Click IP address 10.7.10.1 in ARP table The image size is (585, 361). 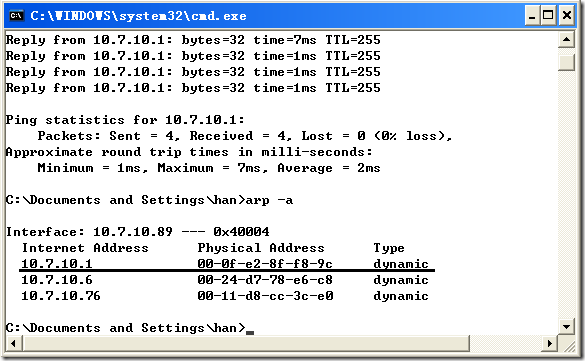pyautogui.click(x=56, y=264)
